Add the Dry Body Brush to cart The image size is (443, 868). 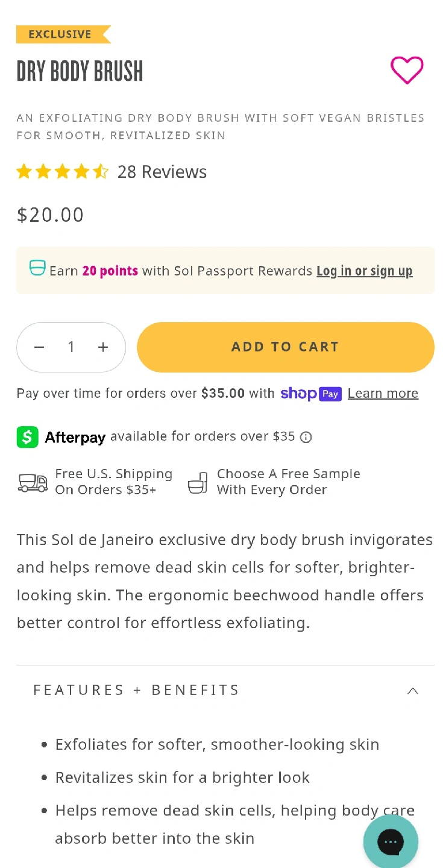tap(285, 347)
